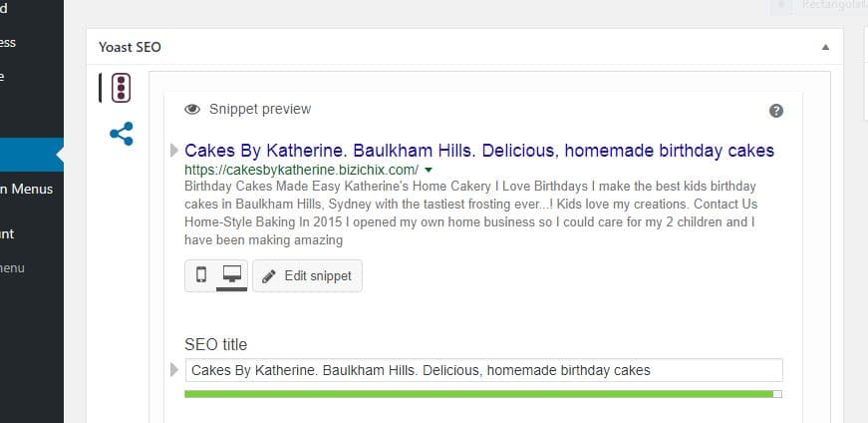Open the Yoast social share tab

tap(122, 134)
